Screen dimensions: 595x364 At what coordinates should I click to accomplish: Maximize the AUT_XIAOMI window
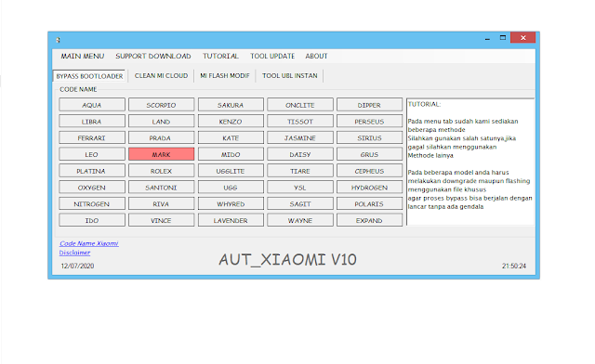(x=503, y=38)
